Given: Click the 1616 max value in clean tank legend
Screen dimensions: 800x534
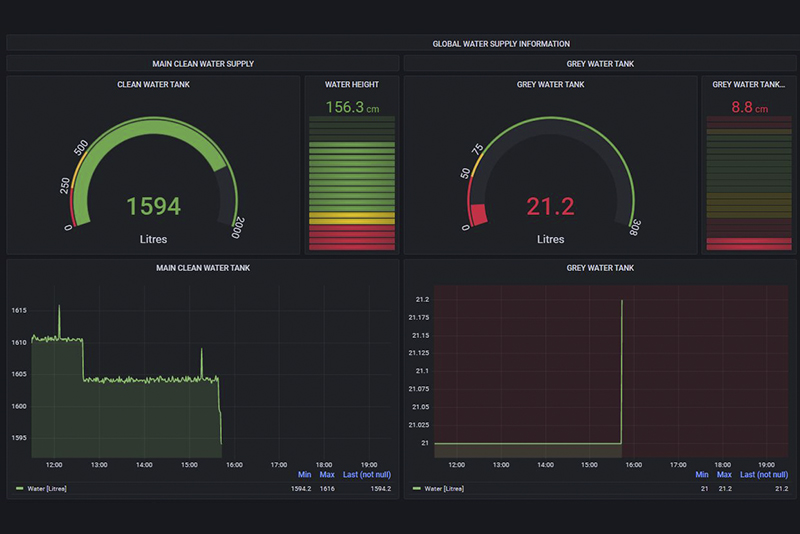Looking at the screenshot, I should (x=327, y=489).
